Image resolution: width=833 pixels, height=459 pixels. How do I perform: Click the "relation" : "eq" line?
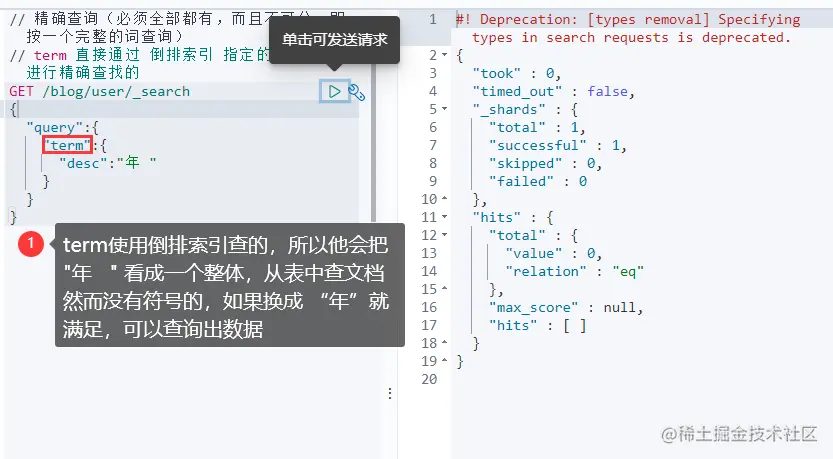(574, 271)
